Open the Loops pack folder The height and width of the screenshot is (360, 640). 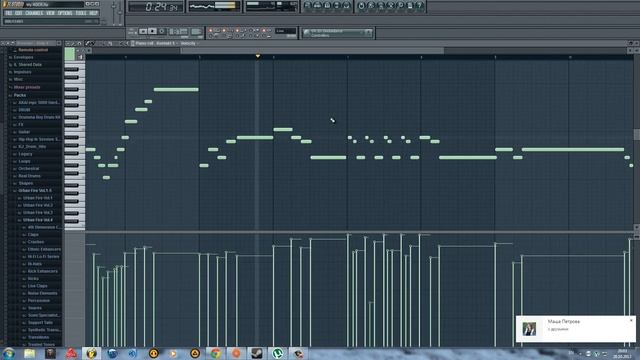point(24,161)
